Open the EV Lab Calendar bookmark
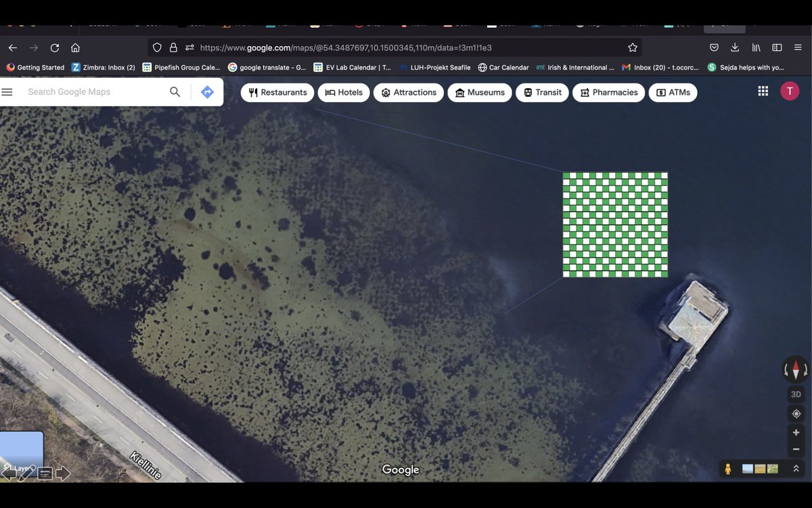 click(x=353, y=67)
